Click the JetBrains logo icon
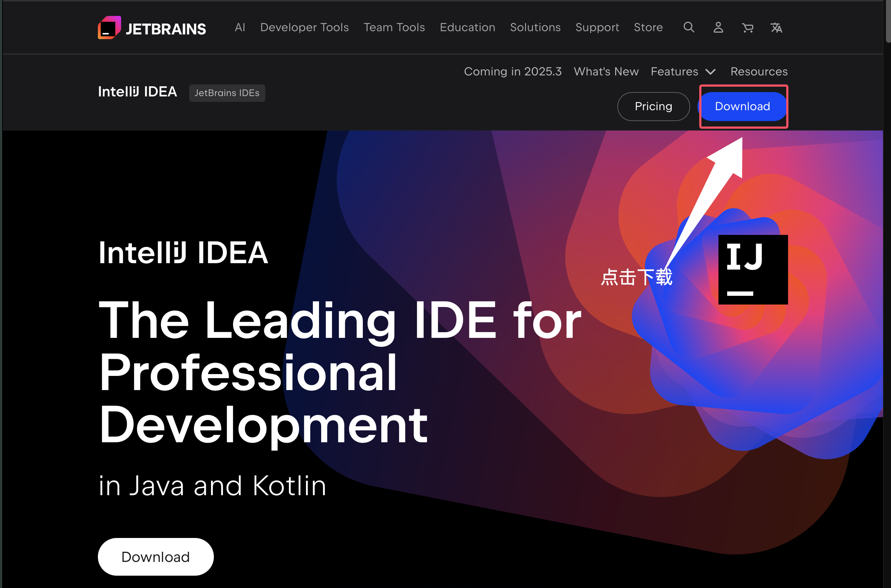 point(109,28)
